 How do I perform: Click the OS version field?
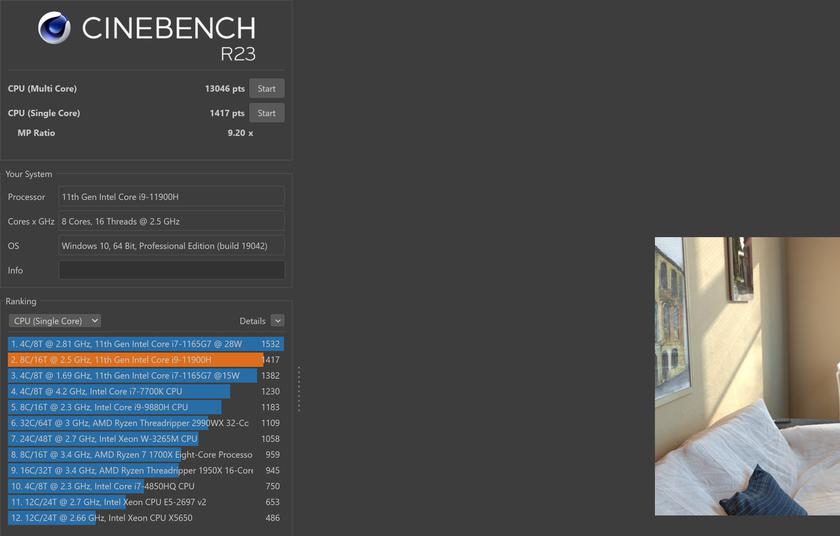pos(171,246)
